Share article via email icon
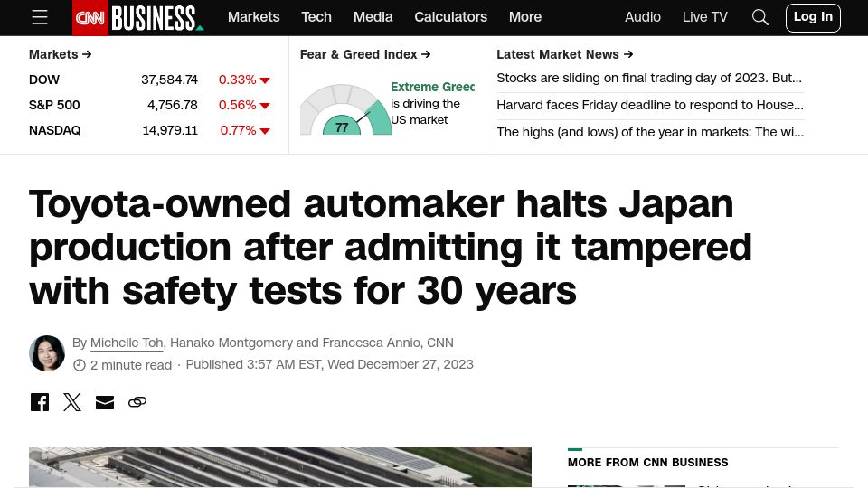 click(105, 402)
